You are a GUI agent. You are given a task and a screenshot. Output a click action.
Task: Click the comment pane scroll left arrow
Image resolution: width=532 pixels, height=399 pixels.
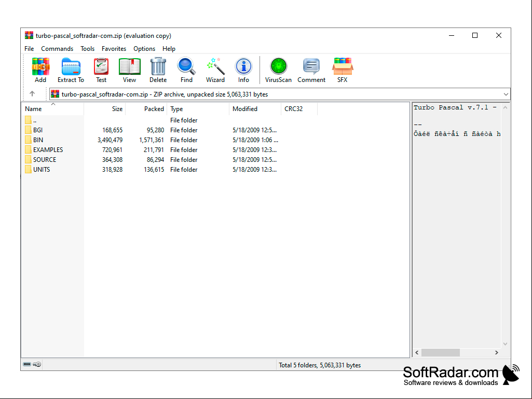[417, 352]
